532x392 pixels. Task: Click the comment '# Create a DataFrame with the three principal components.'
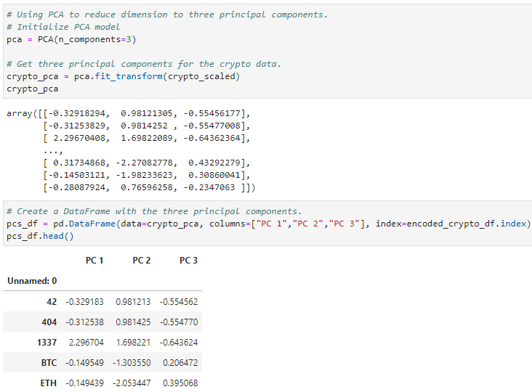tap(154, 211)
